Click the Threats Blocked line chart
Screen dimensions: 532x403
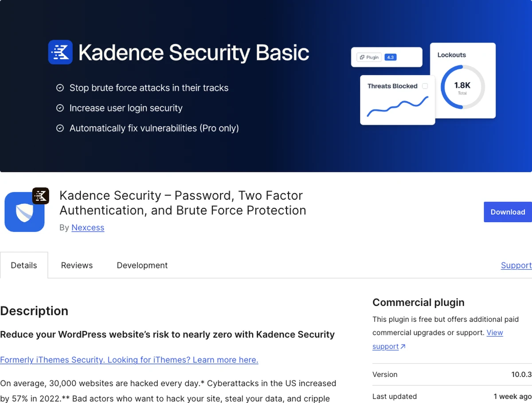click(x=398, y=106)
